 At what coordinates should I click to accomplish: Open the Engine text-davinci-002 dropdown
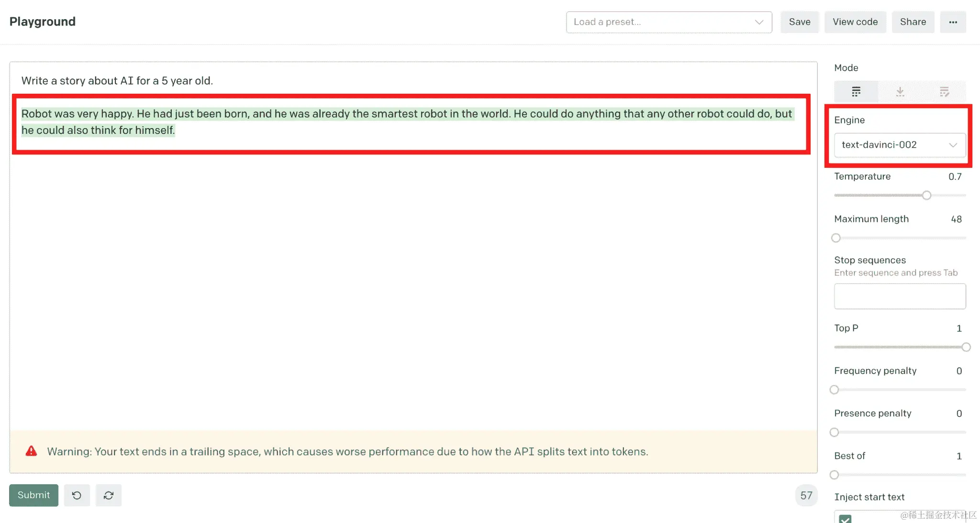pos(900,145)
